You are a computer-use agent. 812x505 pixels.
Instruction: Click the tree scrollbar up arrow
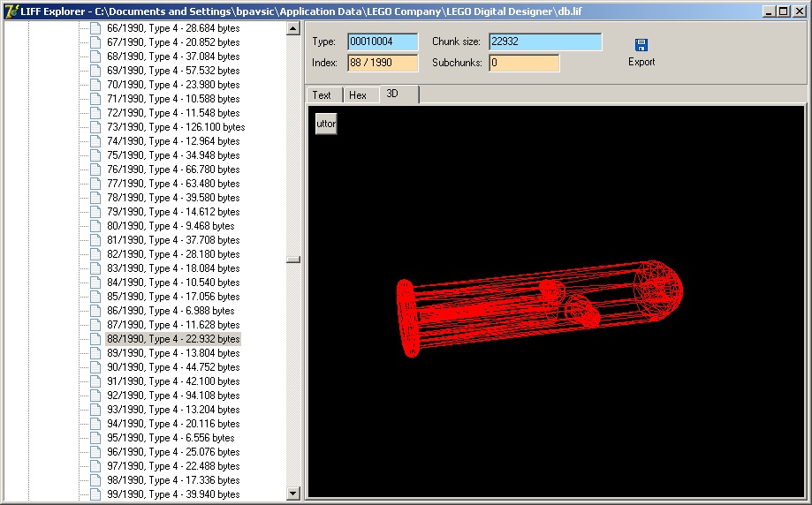tap(293, 28)
